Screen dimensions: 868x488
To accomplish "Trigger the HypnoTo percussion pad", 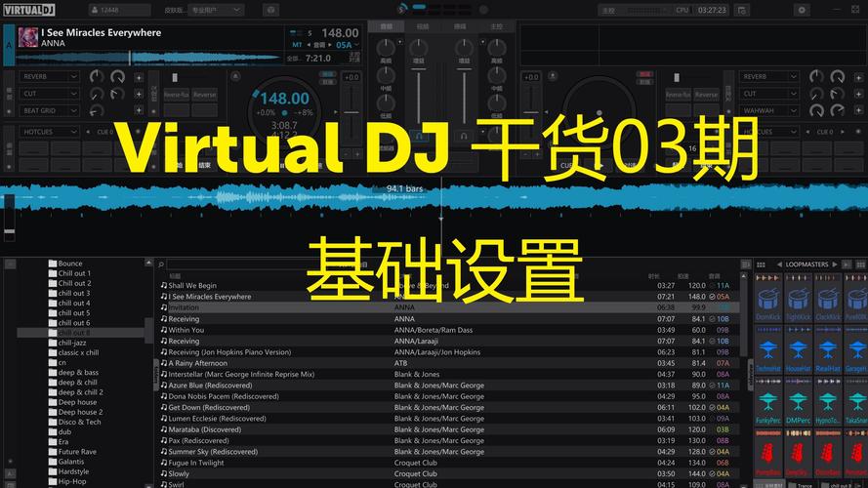I will (828, 402).
